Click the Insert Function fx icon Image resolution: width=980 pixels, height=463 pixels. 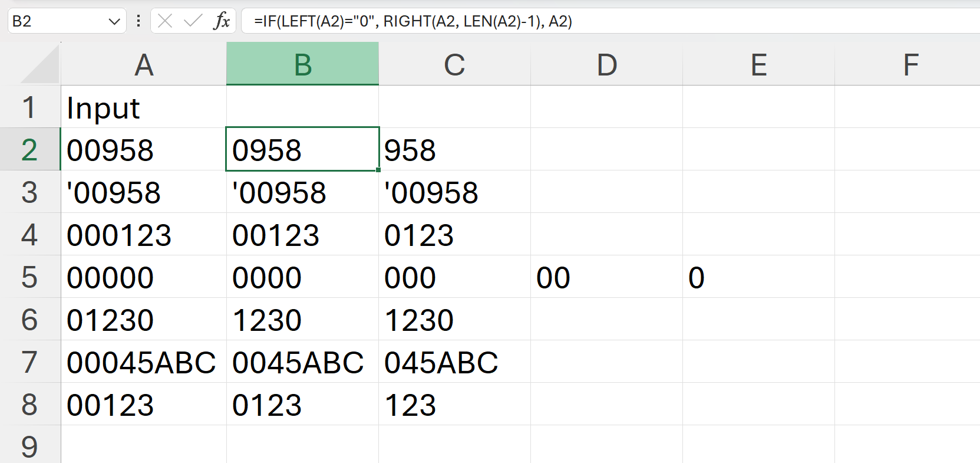pyautogui.click(x=222, y=21)
